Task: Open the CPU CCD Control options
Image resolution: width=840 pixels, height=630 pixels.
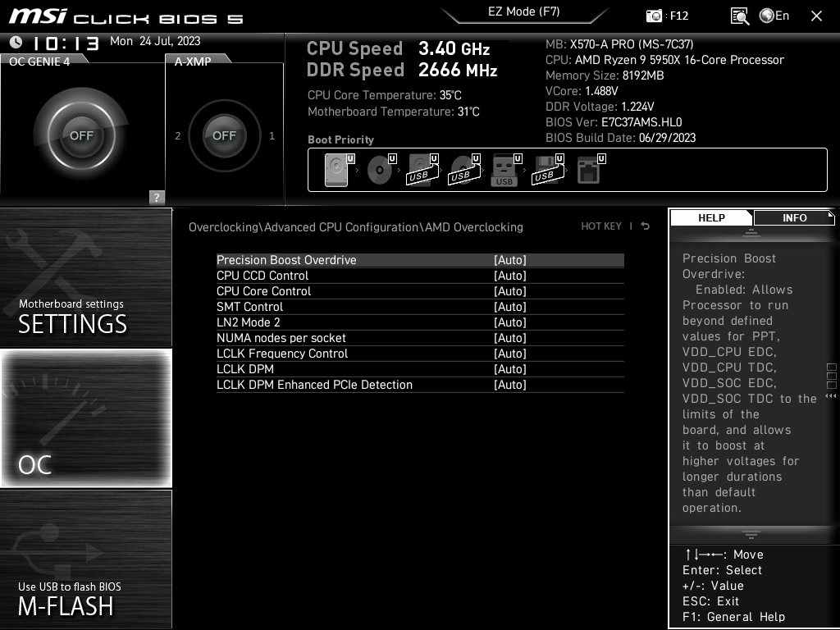Action: click(510, 276)
